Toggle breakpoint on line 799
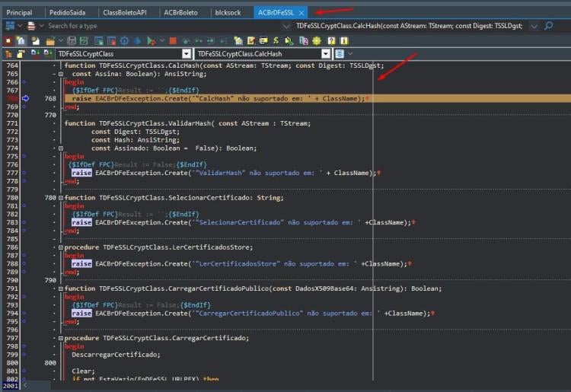 [x=24, y=355]
